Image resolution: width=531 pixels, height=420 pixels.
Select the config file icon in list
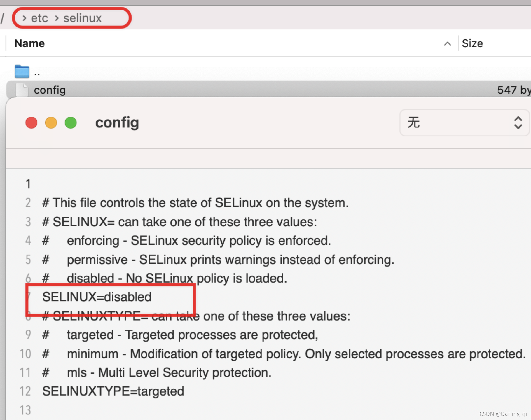22,90
